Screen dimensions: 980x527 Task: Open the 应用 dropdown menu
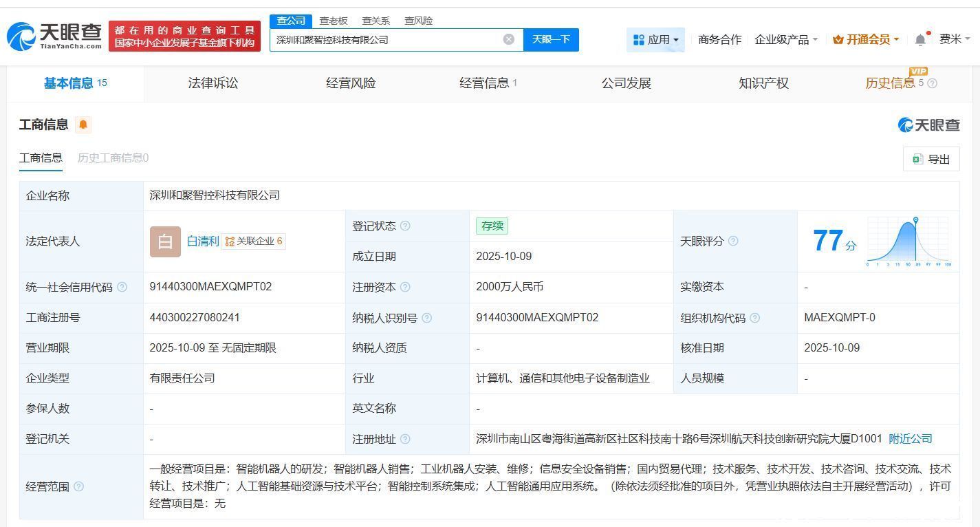pos(655,40)
